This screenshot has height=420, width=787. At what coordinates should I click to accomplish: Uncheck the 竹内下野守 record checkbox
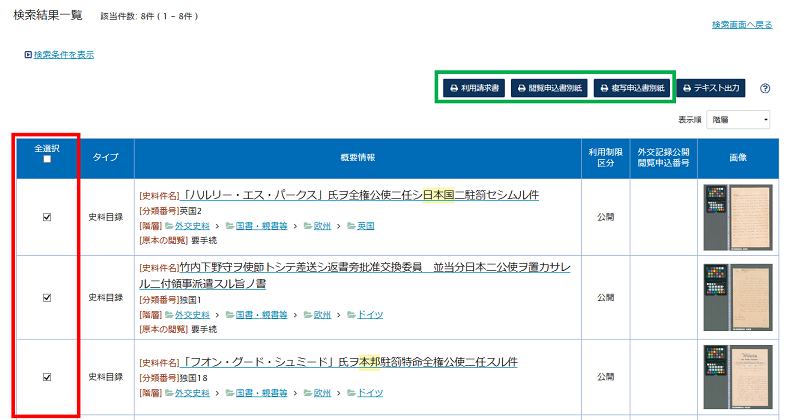(47, 298)
